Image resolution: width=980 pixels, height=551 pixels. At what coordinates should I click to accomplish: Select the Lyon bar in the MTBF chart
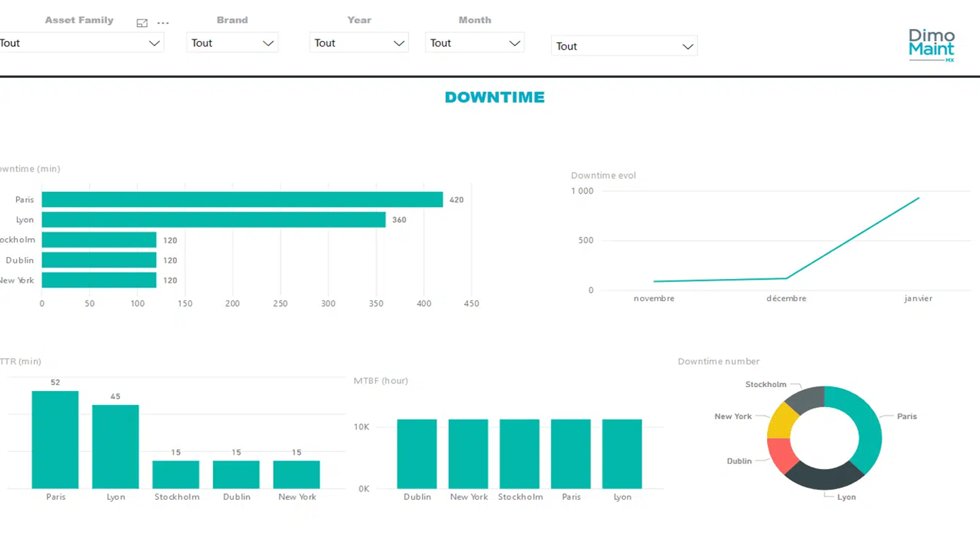(x=622, y=454)
